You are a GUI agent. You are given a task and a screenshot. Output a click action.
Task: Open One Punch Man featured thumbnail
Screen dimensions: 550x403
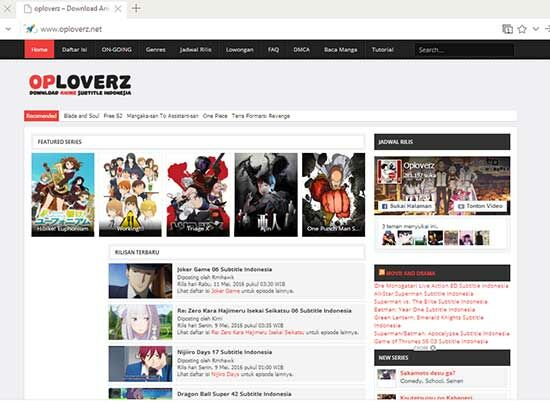(334, 195)
